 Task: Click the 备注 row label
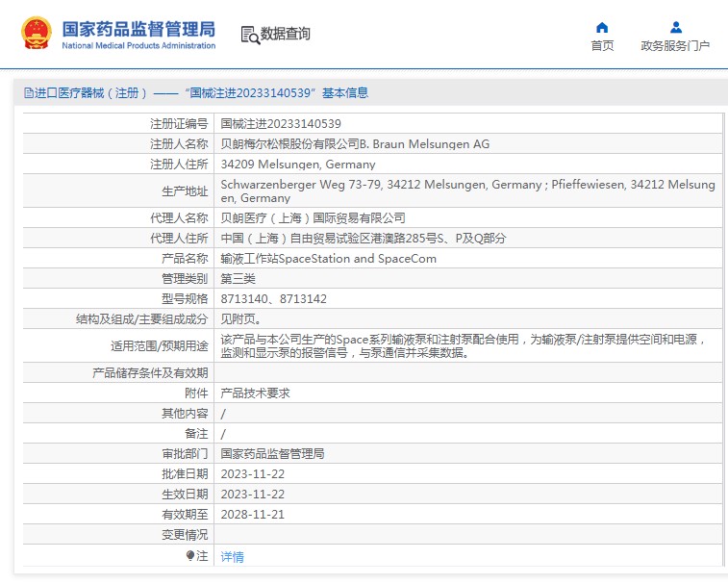196,434
